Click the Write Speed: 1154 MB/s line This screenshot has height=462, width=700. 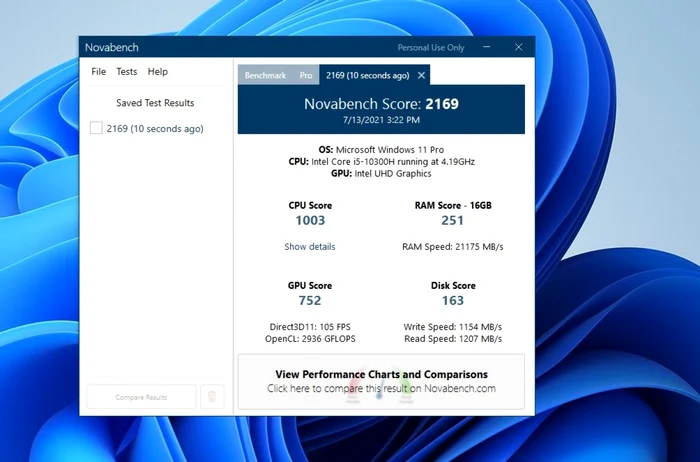(453, 327)
